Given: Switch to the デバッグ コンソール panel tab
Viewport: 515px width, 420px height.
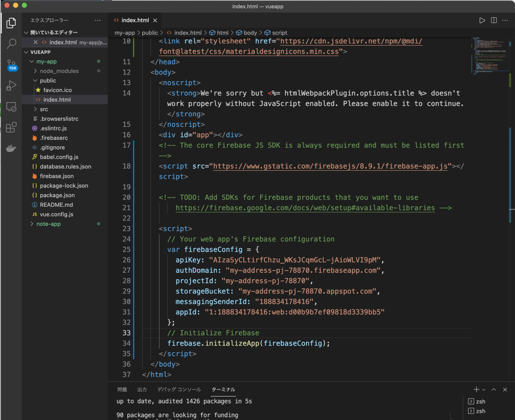Looking at the screenshot, I should pyautogui.click(x=179, y=390).
